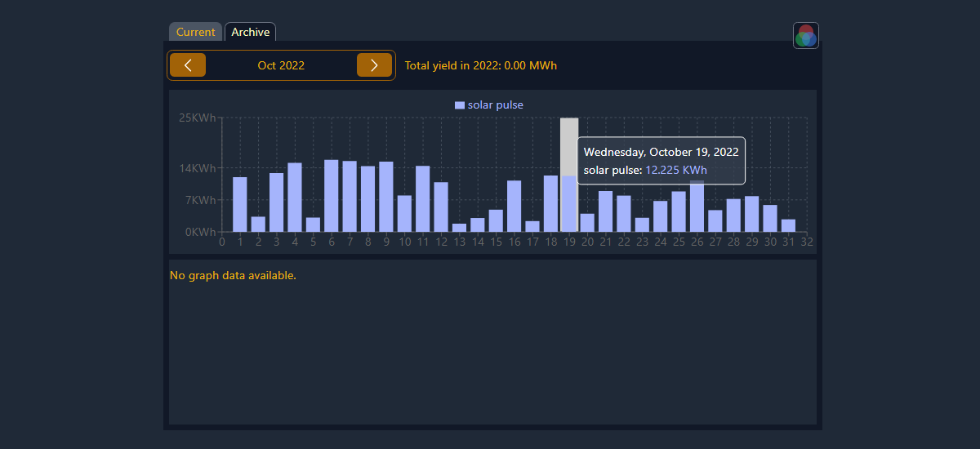Click the bar for day 21
This screenshot has height=449, width=980.
(606, 211)
